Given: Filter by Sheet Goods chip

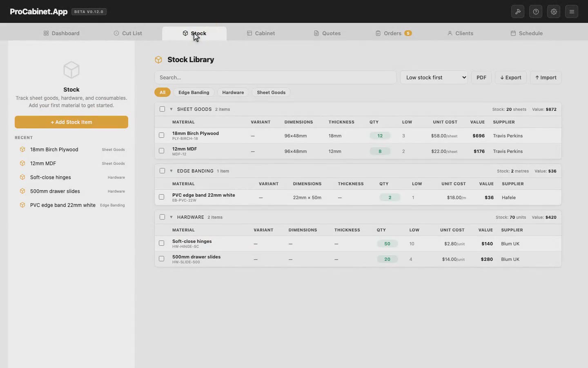Looking at the screenshot, I should click(x=271, y=92).
